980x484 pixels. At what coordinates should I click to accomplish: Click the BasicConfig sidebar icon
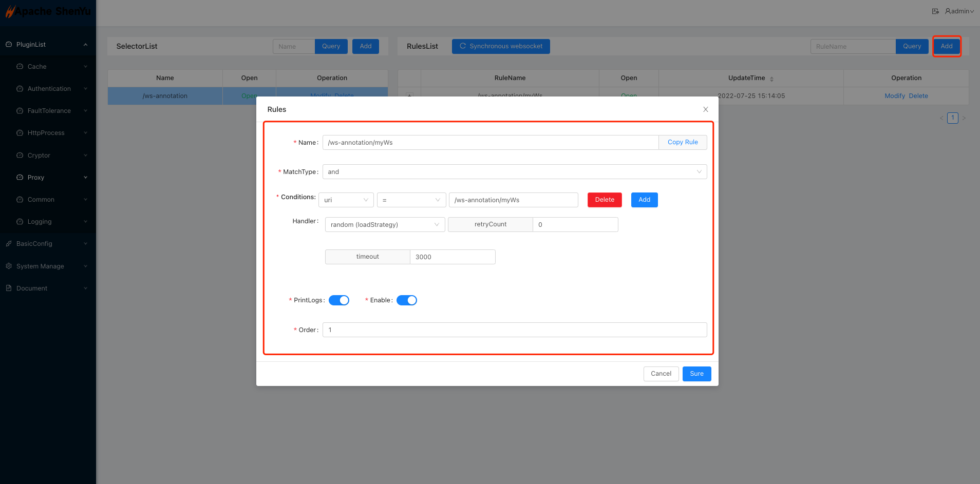(9, 244)
